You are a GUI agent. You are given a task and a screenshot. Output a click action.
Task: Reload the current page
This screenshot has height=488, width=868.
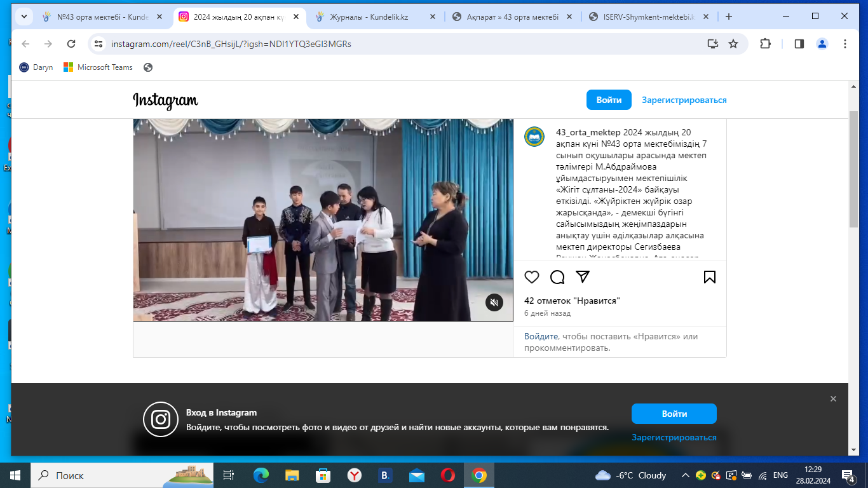pyautogui.click(x=71, y=44)
